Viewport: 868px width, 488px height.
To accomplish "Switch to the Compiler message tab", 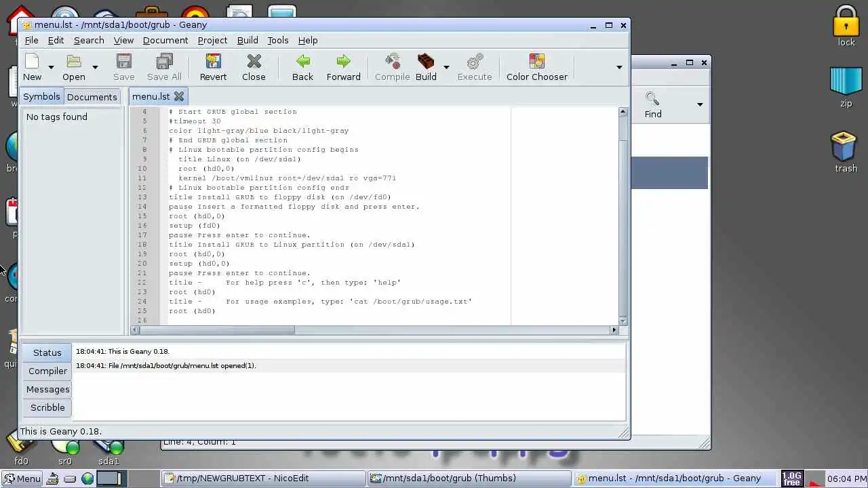I will [47, 371].
